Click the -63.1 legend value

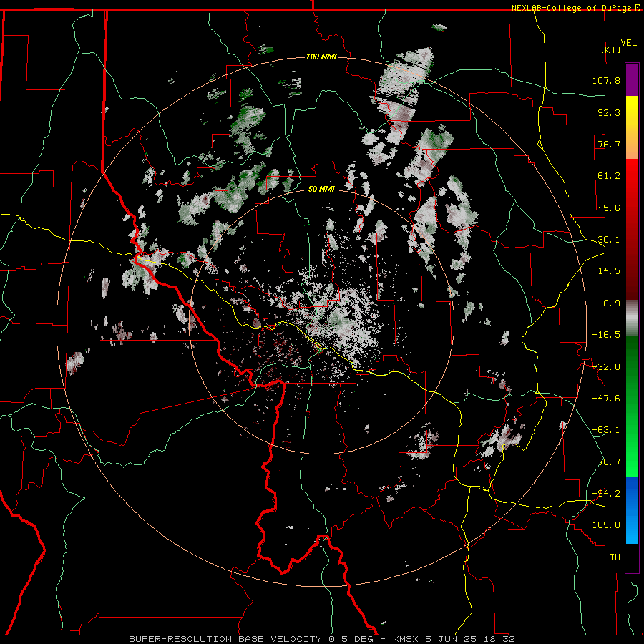606,430
